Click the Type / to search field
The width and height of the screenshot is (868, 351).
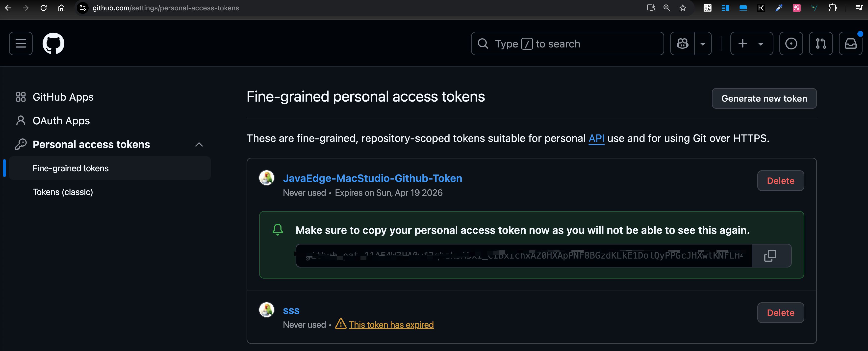[567, 44]
